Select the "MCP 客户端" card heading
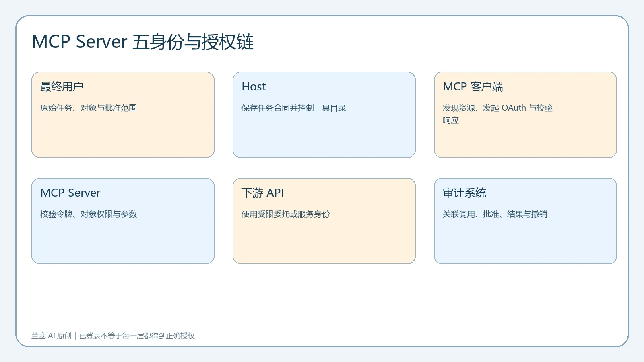 [473, 87]
